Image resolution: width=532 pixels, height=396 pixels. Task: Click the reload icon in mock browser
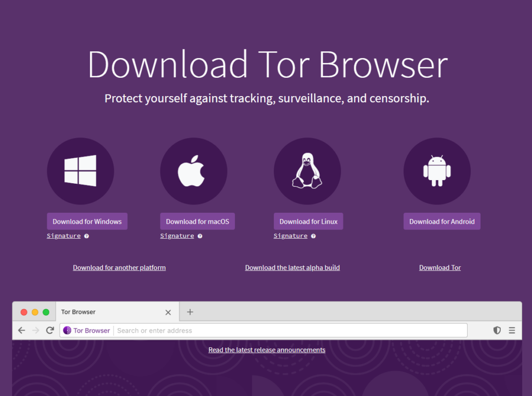(50, 330)
